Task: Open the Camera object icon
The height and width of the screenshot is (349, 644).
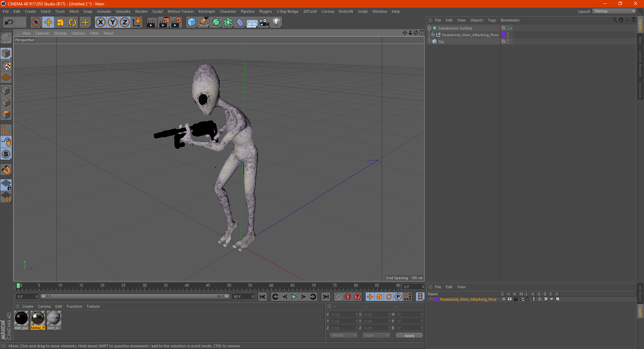Action: click(264, 22)
